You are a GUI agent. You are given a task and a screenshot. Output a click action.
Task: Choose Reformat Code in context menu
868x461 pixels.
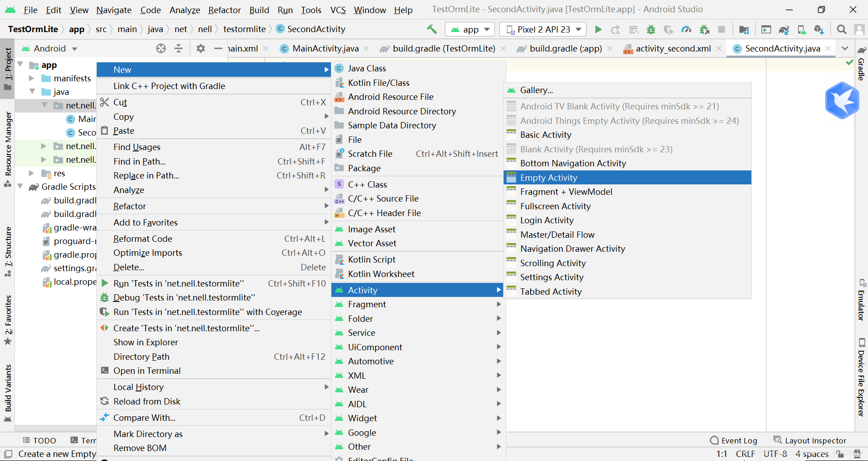(214, 239)
